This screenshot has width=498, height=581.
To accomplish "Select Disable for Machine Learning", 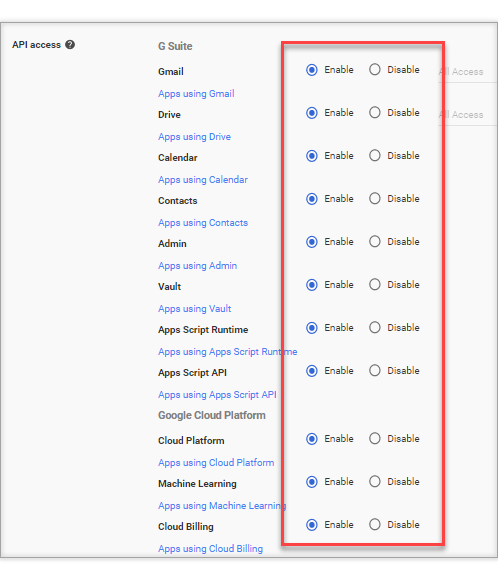I will pos(375,482).
